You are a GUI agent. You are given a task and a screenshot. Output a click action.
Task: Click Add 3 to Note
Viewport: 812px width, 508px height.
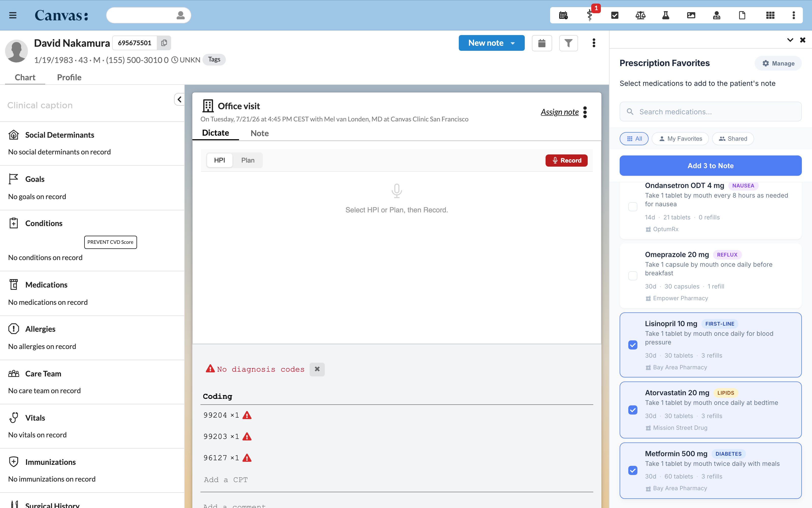[710, 166]
